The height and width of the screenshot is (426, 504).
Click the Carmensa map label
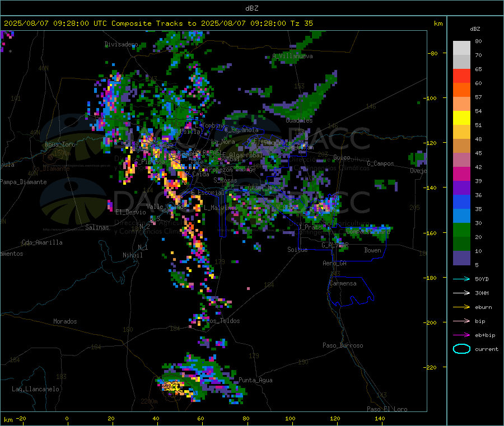(x=343, y=283)
